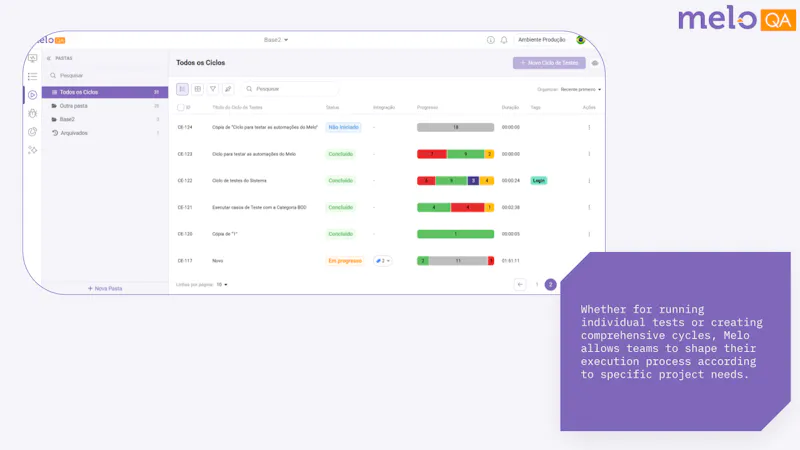Click the Arquivados history icon
This screenshot has height=450, width=800.
point(55,133)
